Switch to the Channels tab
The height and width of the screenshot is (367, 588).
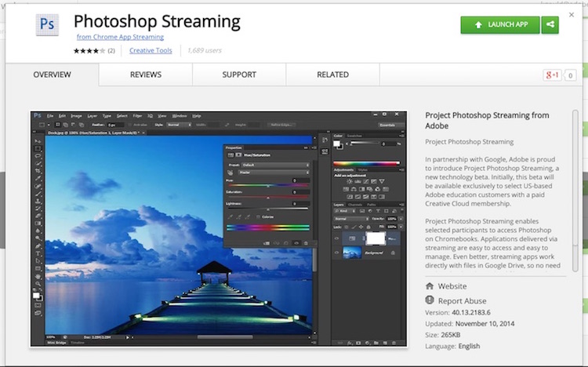pos(354,205)
